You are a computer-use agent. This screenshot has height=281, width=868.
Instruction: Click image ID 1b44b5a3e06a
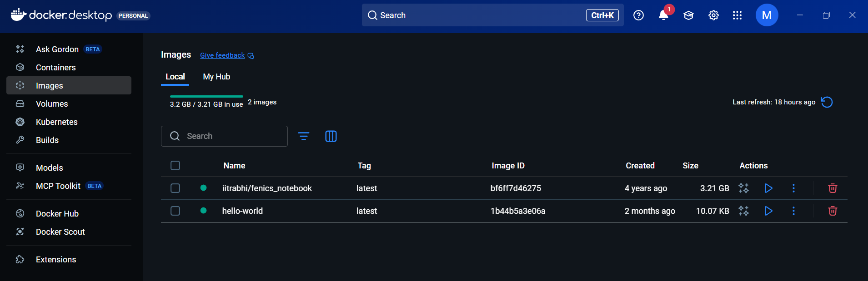point(518,211)
